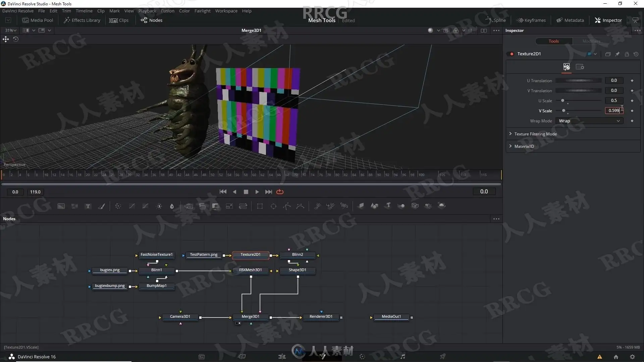Add a B-Spline mask tool
644x362 pixels.
tap(300, 206)
